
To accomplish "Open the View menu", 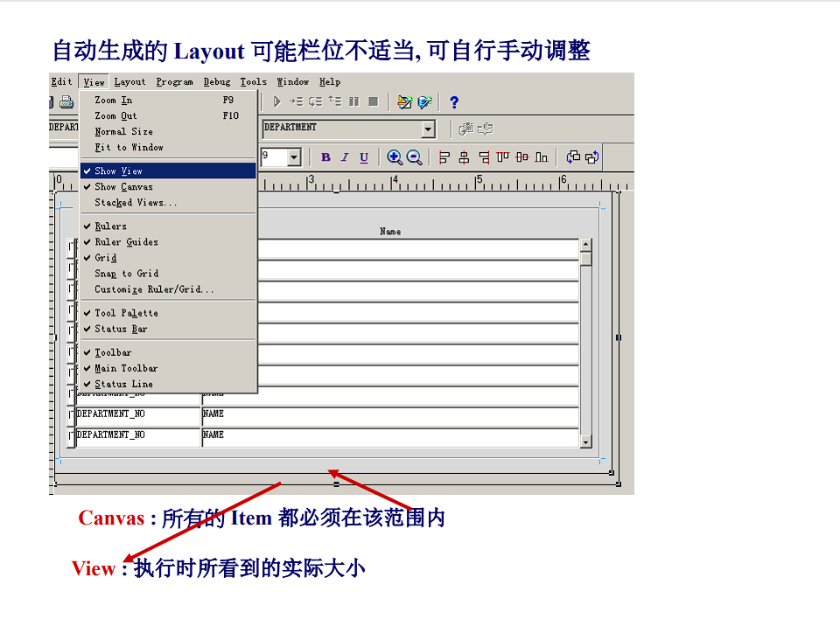I will coord(94,82).
